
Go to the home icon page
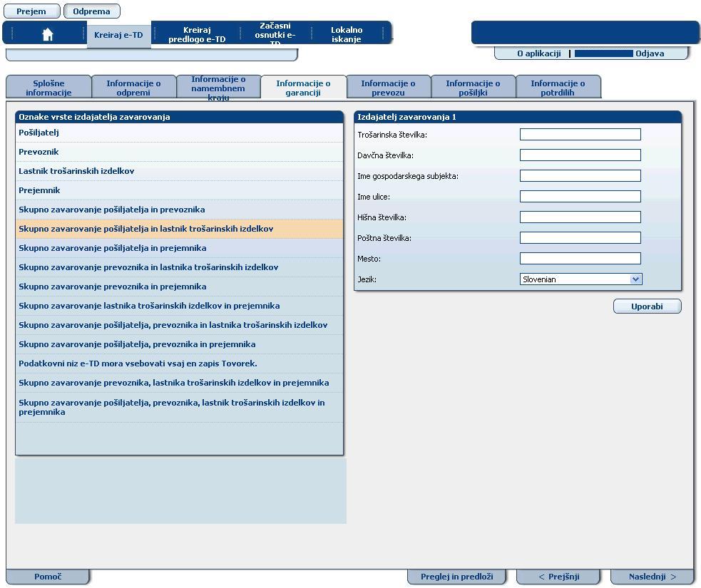pyautogui.click(x=47, y=34)
